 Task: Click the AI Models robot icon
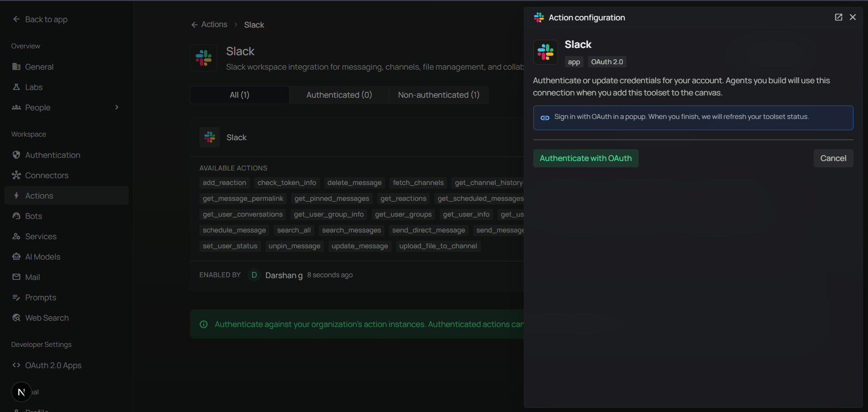[x=16, y=256]
